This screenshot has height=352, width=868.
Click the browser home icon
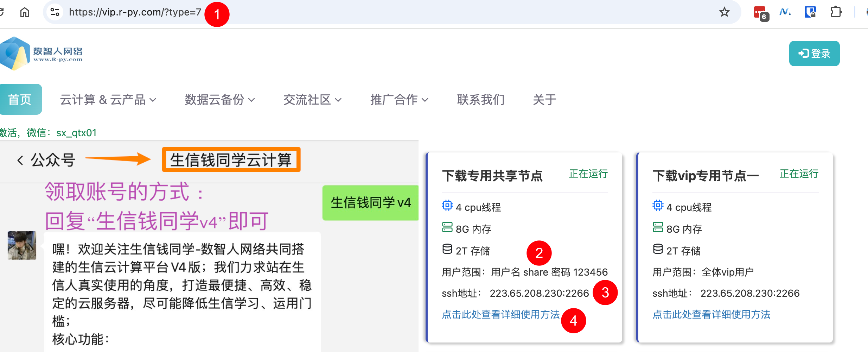click(x=25, y=12)
